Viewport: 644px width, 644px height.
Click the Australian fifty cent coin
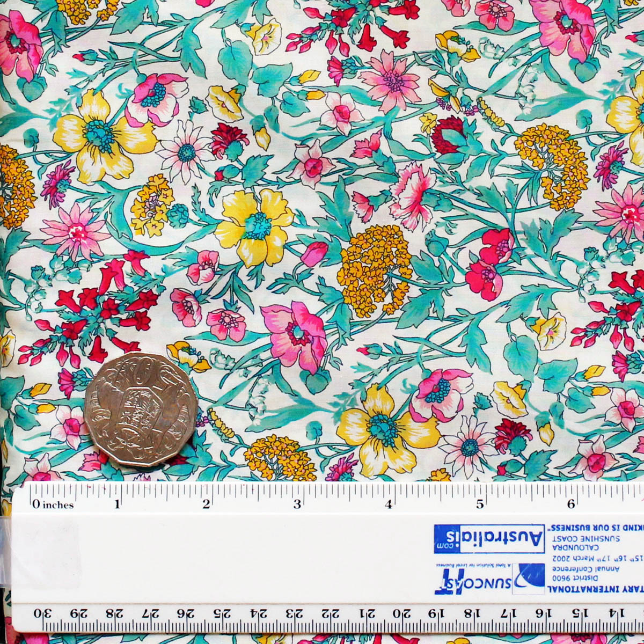point(141,409)
